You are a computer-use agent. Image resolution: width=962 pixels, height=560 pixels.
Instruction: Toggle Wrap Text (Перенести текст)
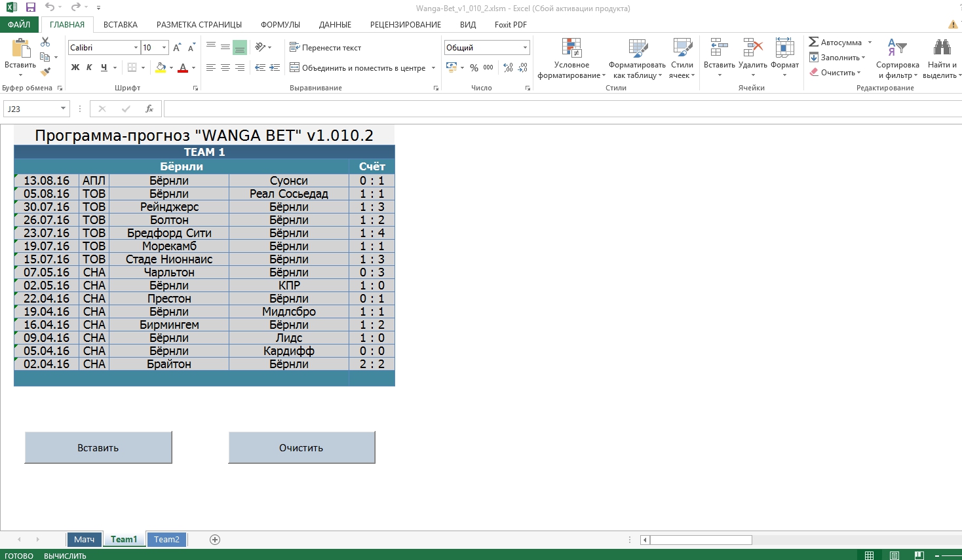[x=326, y=47]
